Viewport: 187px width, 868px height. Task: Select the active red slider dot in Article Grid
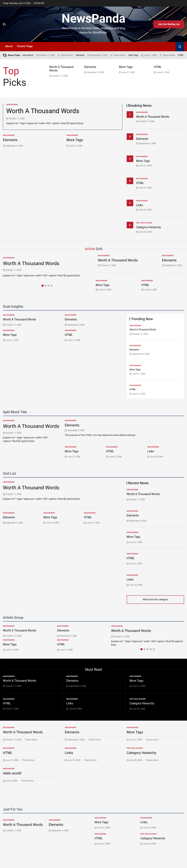point(43,286)
